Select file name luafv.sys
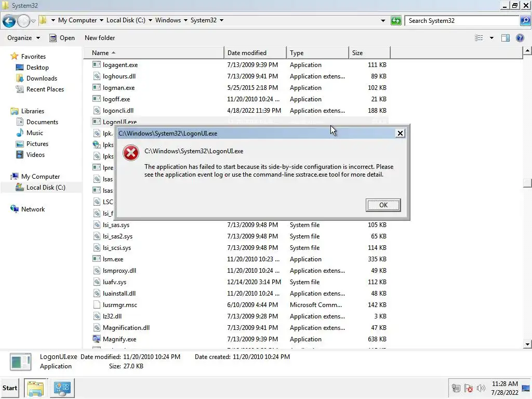532x399 pixels. 114,282
